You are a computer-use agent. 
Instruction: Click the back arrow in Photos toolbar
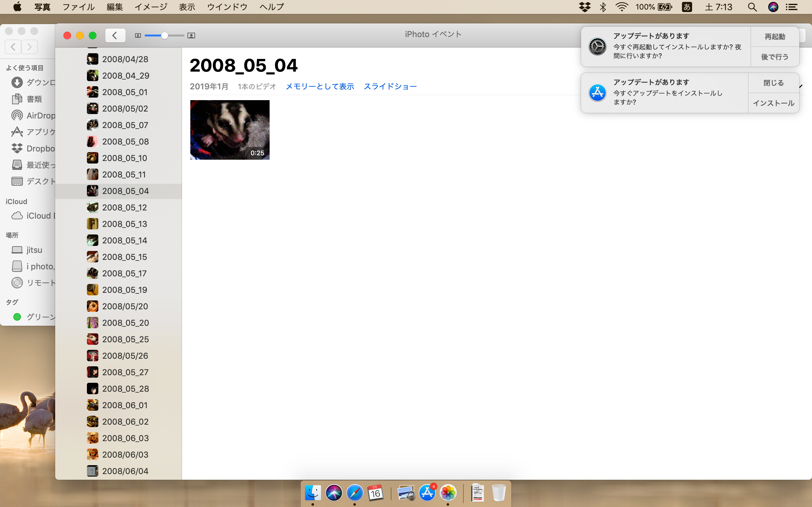click(115, 35)
